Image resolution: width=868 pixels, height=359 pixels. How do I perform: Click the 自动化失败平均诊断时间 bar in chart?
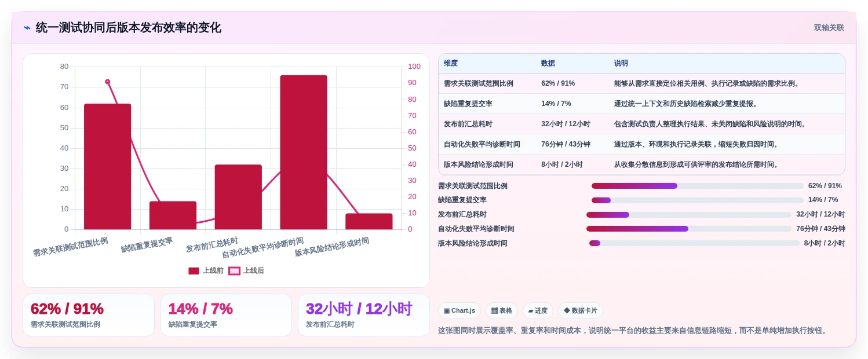click(x=304, y=152)
